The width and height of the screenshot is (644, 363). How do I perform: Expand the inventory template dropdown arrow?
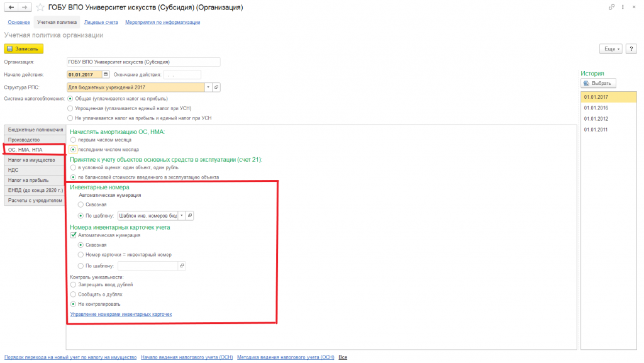pos(182,216)
